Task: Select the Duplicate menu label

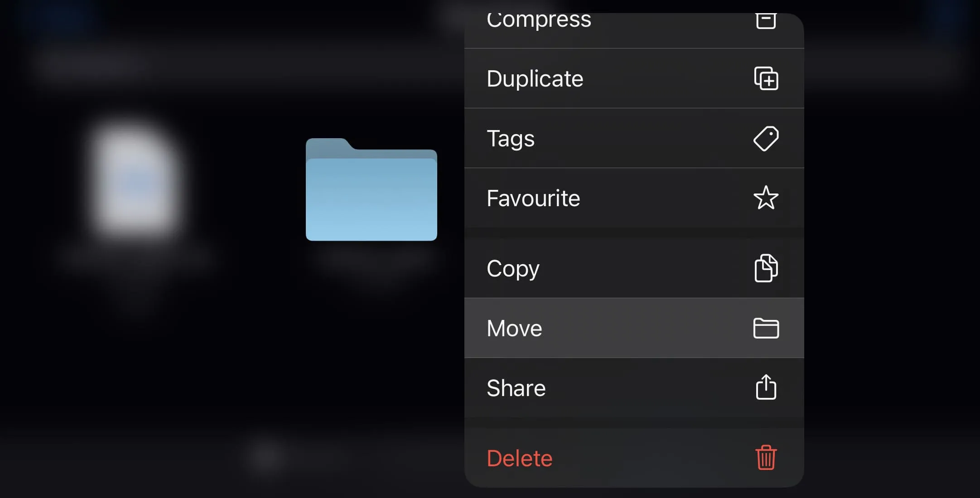Action: tap(535, 79)
